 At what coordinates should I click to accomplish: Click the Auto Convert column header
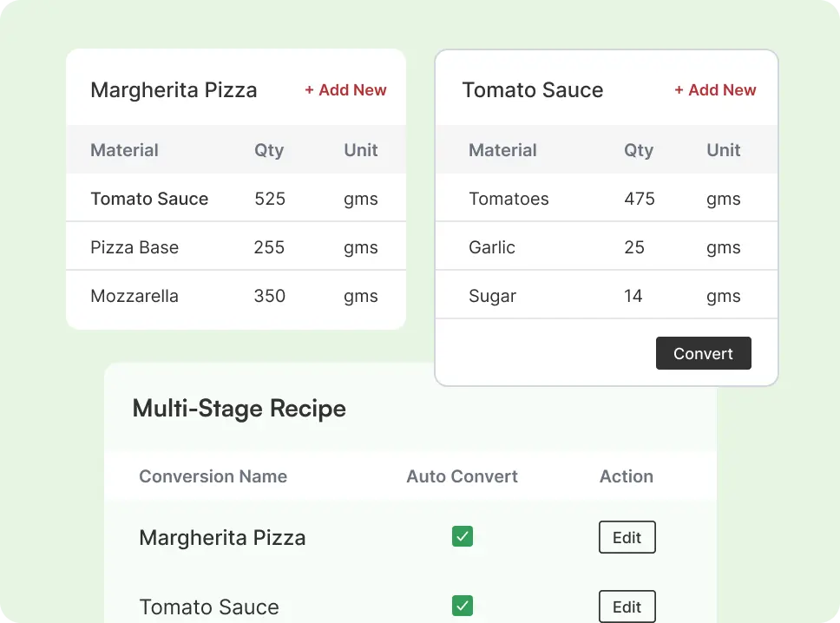462,476
